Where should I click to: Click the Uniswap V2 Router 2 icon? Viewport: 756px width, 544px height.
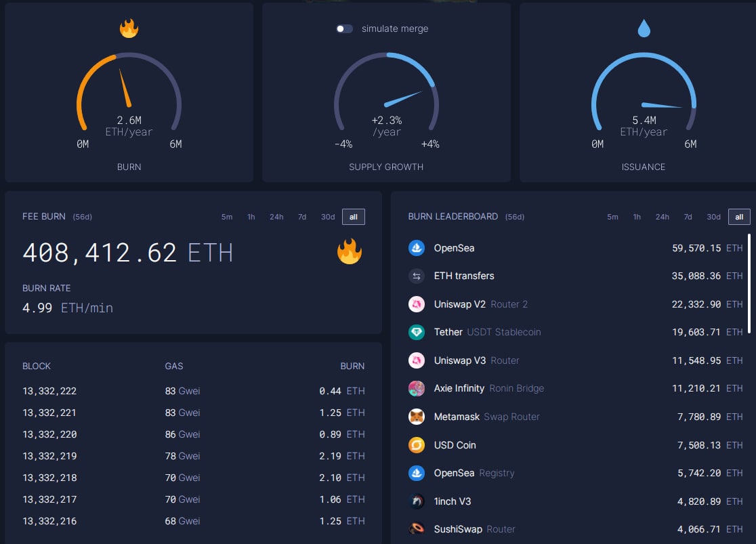click(x=417, y=304)
